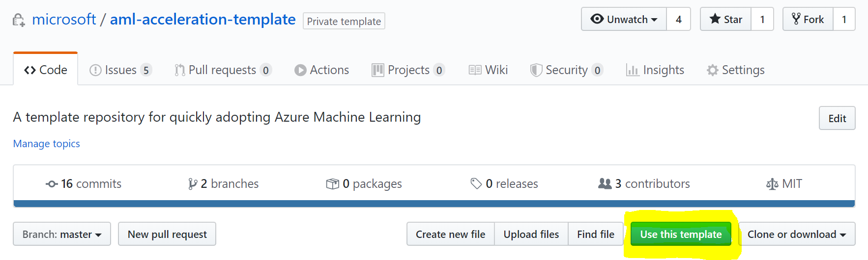Open the Projects tab
This screenshot has width=868, height=260.
coord(408,70)
